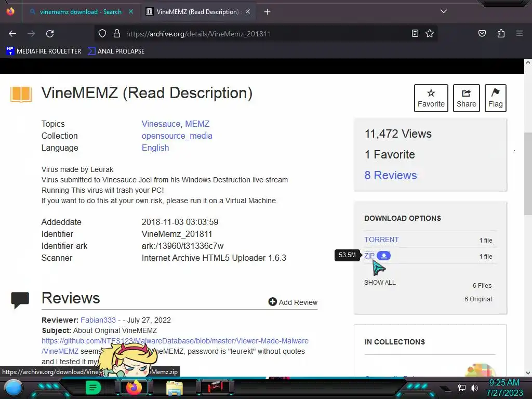Click the scrollbar up arrow
The height and width of the screenshot is (399, 532).
pos(528,62)
